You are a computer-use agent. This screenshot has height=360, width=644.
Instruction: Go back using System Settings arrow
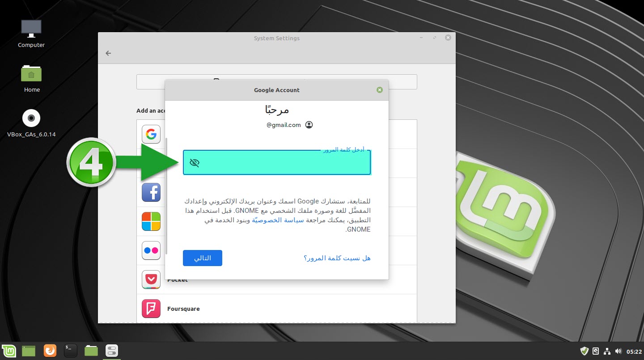click(108, 53)
